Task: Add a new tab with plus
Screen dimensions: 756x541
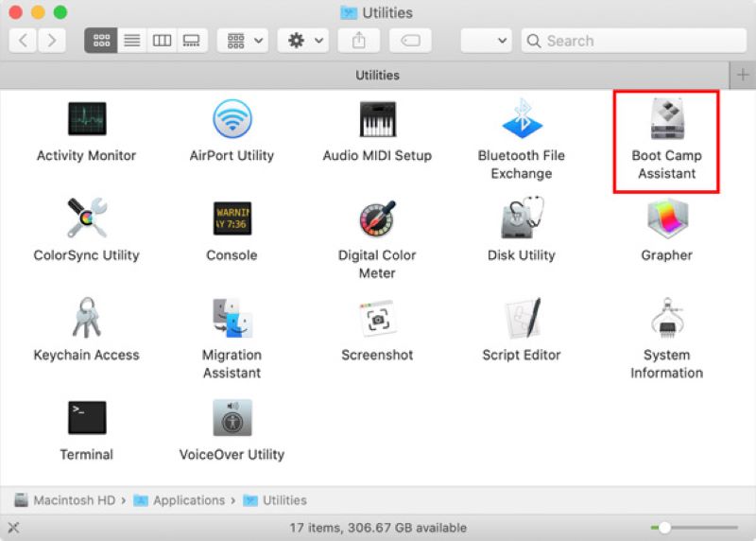Action: click(x=743, y=76)
